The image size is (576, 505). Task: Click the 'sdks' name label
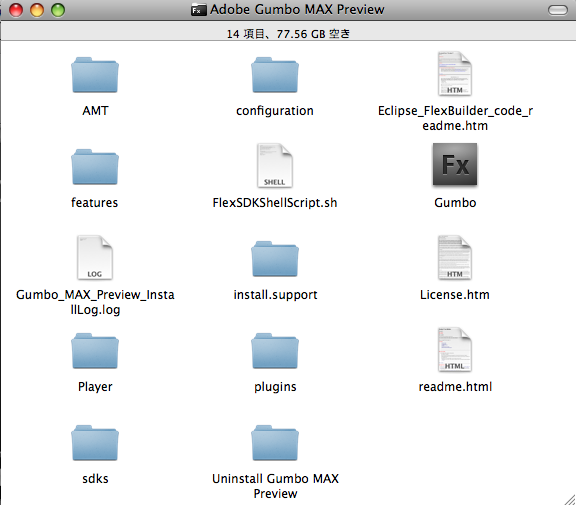(95, 479)
